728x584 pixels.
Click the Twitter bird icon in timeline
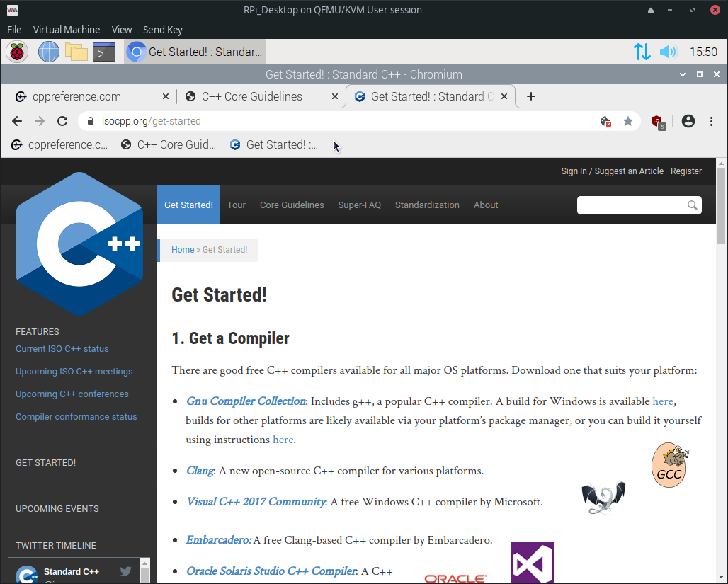pos(125,571)
